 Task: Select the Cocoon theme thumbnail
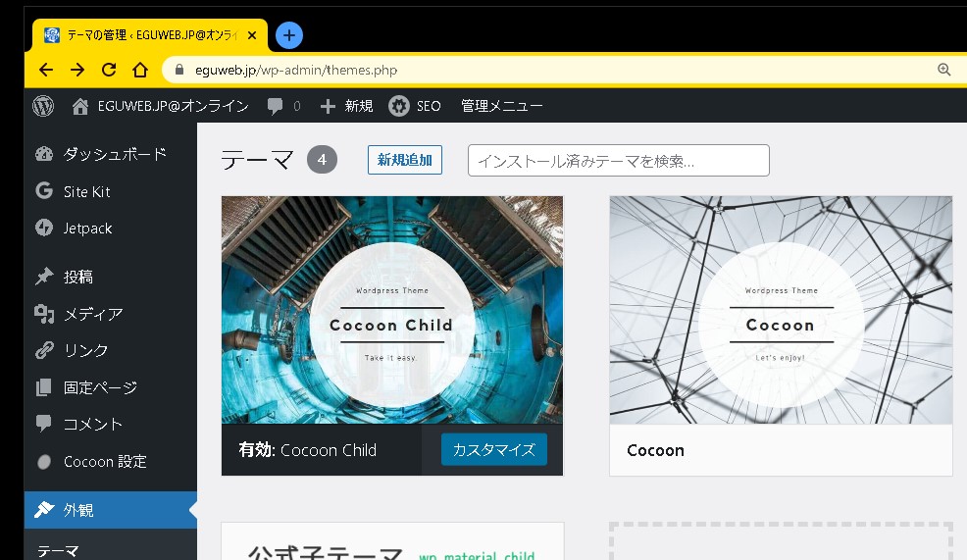[x=781, y=310]
